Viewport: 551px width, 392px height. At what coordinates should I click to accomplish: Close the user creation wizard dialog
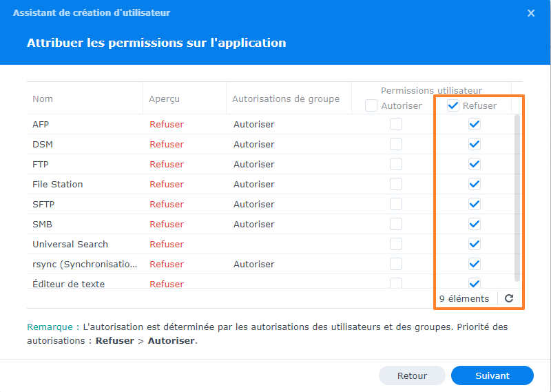pos(531,13)
